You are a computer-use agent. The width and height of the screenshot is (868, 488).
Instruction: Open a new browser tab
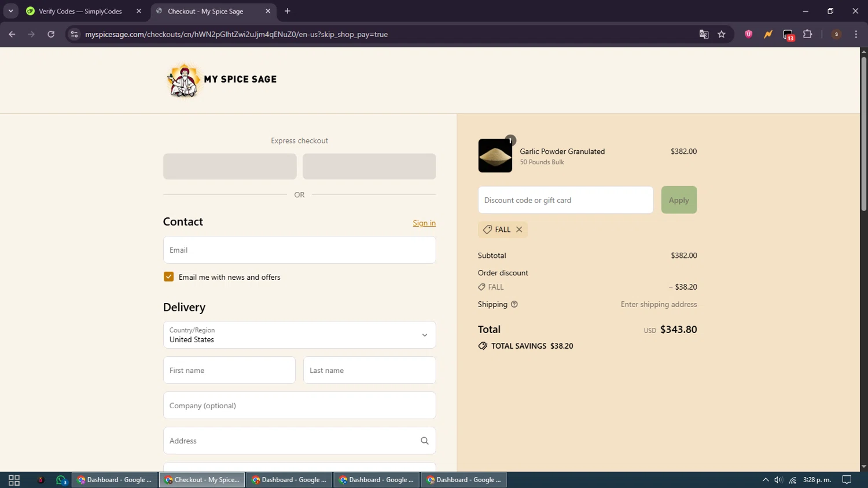pyautogui.click(x=288, y=11)
